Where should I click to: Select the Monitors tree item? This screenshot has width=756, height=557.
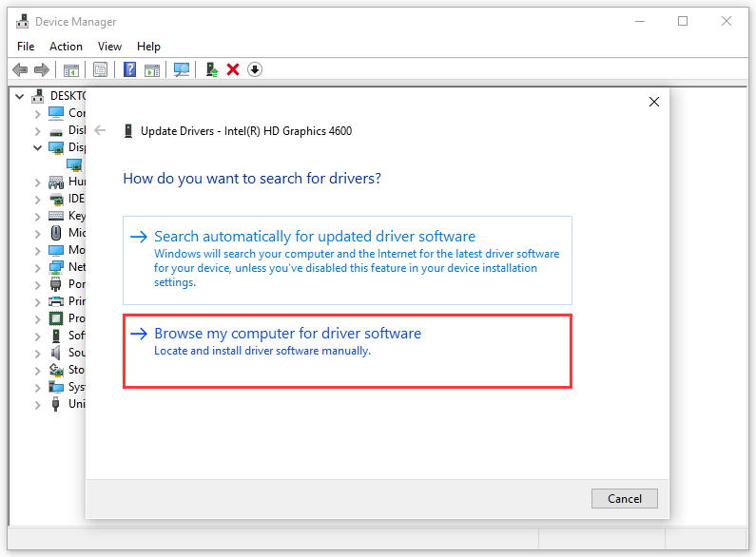[x=77, y=250]
